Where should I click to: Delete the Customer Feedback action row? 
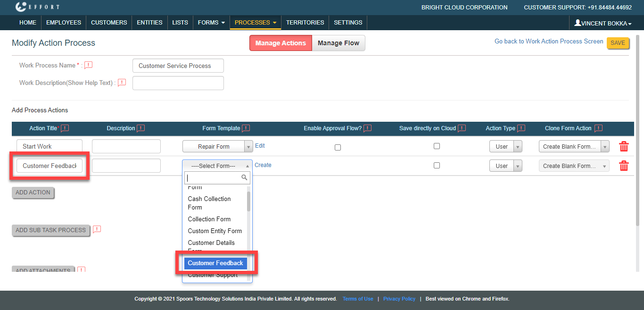[x=623, y=166]
